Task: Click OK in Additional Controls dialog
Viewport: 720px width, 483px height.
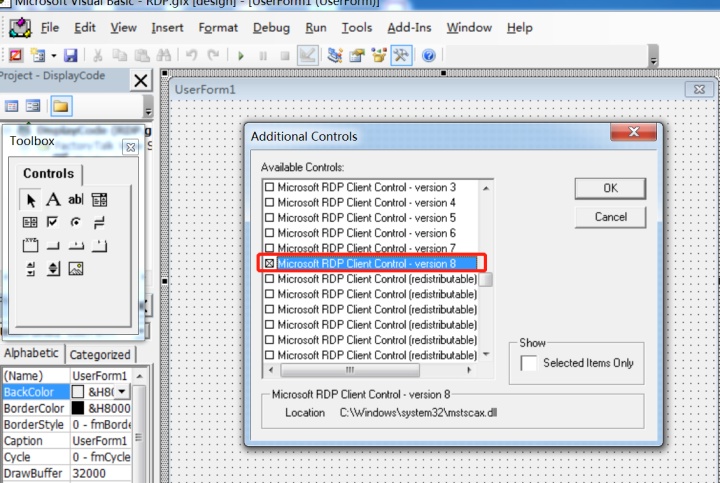Action: click(610, 188)
